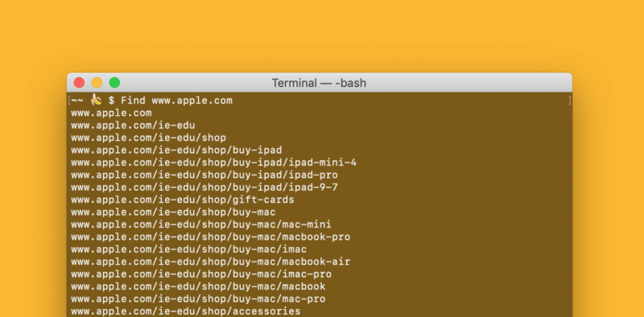Click the yellow minimize window button
Viewport: 644px width, 317px height.
pos(97,83)
